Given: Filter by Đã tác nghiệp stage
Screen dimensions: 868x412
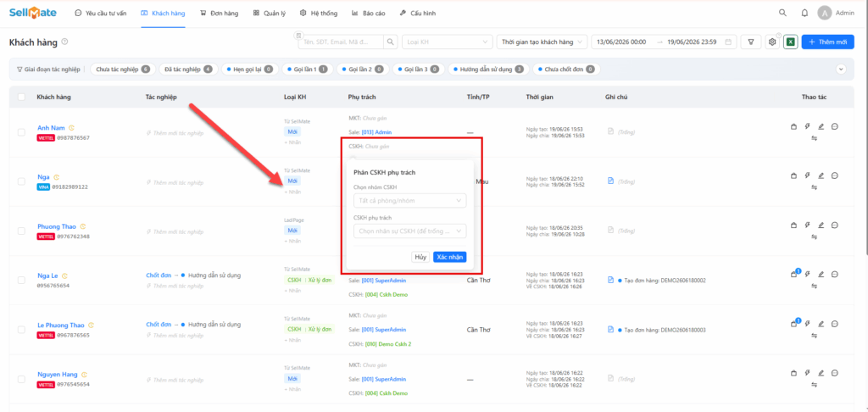Looking at the screenshot, I should tap(187, 70).
